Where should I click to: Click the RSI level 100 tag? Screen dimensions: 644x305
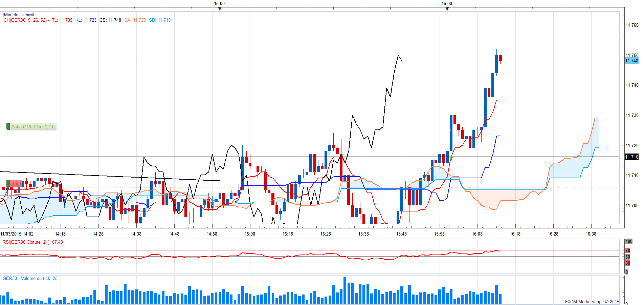coord(629,241)
